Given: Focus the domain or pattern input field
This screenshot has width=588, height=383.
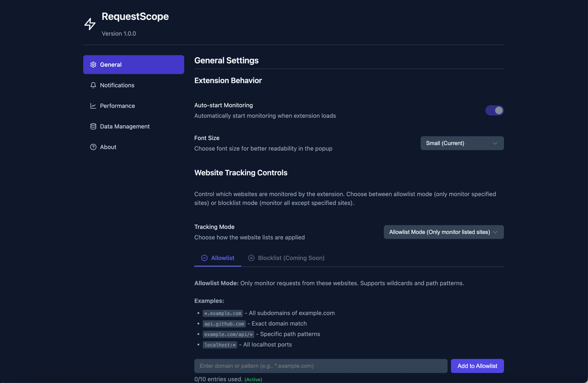Looking at the screenshot, I should click(x=321, y=366).
